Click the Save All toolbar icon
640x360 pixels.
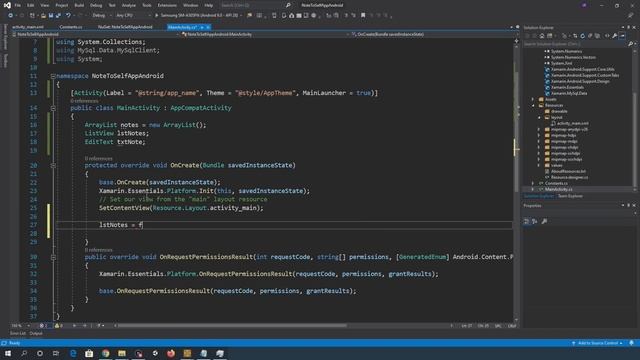coord(58,16)
